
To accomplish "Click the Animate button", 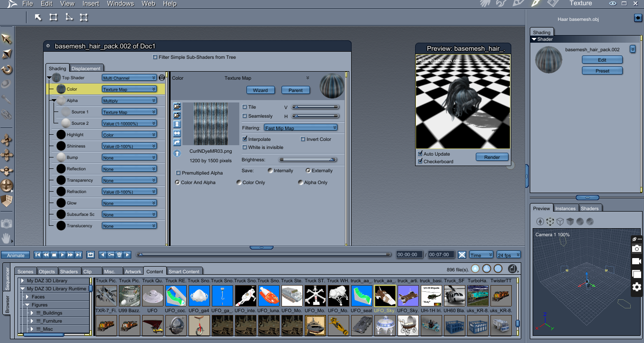I will pos(16,255).
